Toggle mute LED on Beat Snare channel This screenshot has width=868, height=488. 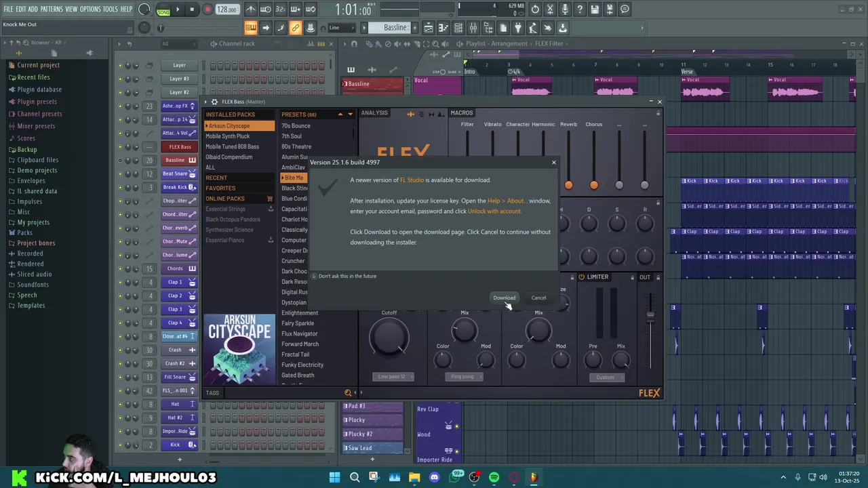click(120, 174)
